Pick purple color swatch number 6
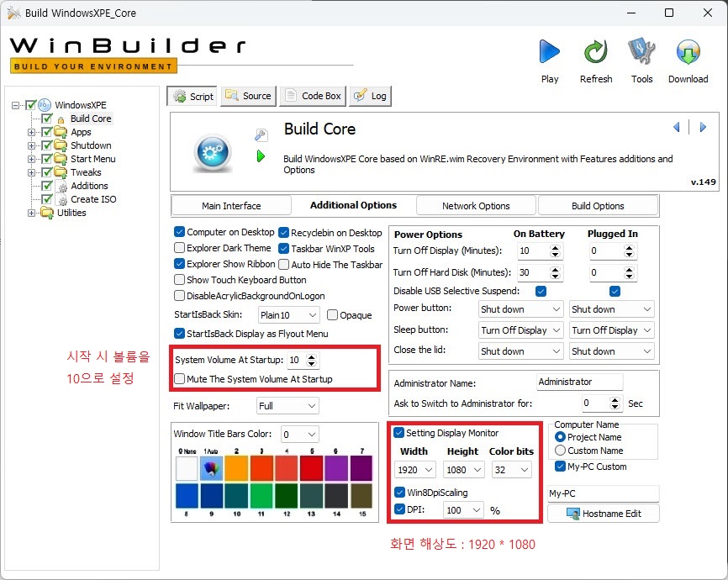This screenshot has height=580, width=728. click(x=336, y=468)
